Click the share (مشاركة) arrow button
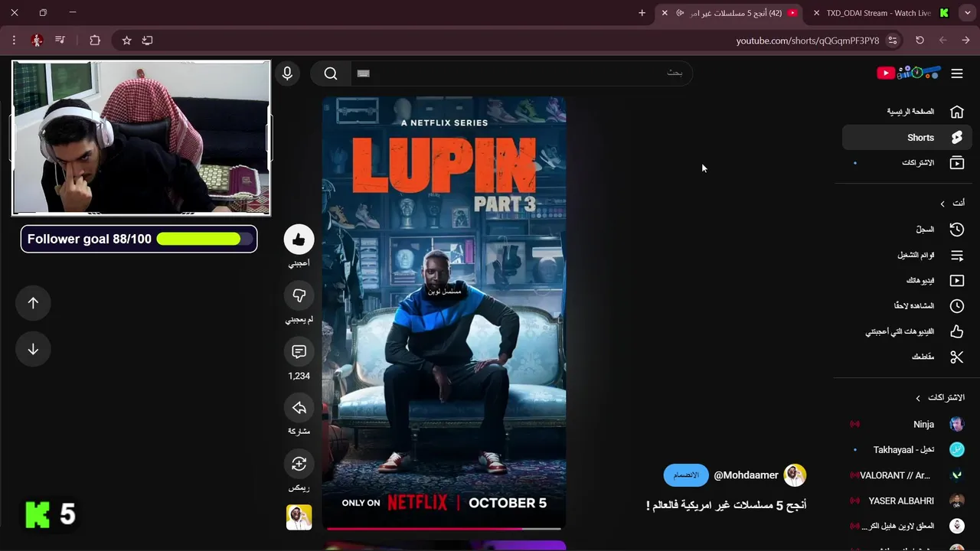Screen dimensions: 980x551 click(x=299, y=408)
